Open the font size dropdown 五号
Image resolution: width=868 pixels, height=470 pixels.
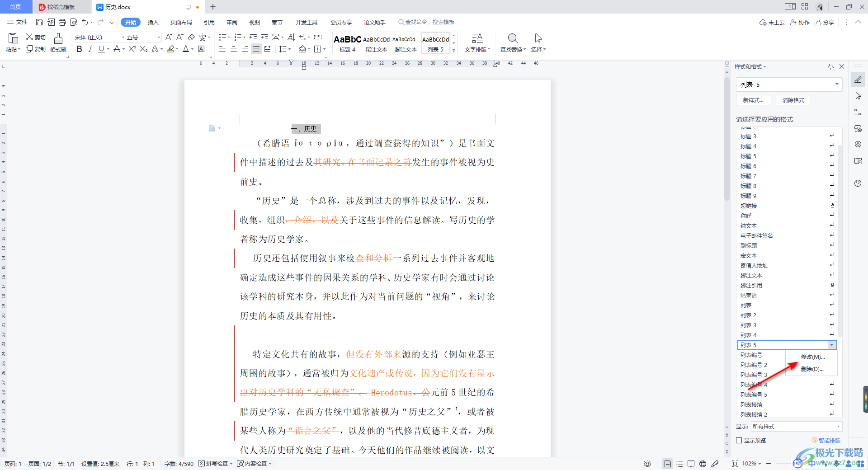tap(159, 37)
